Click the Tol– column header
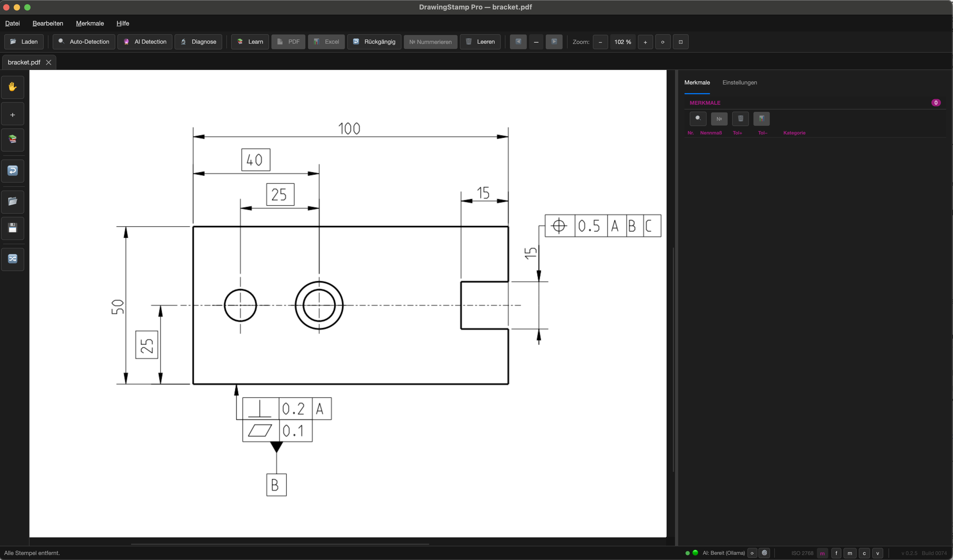 pyautogui.click(x=762, y=133)
